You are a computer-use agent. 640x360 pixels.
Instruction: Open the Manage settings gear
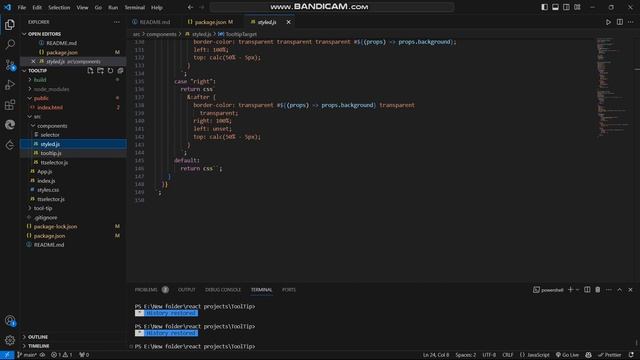[x=10, y=340]
